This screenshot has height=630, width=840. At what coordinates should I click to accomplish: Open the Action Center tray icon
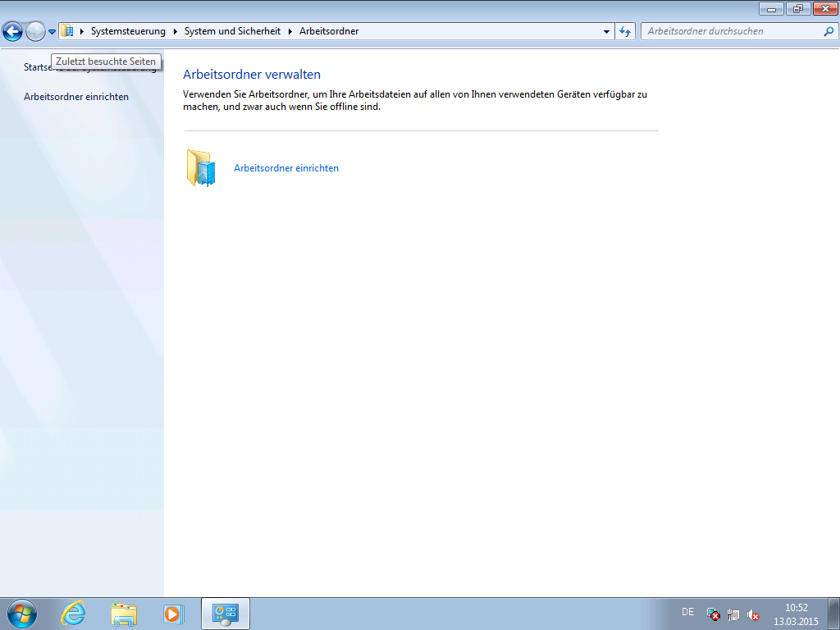[x=713, y=614]
